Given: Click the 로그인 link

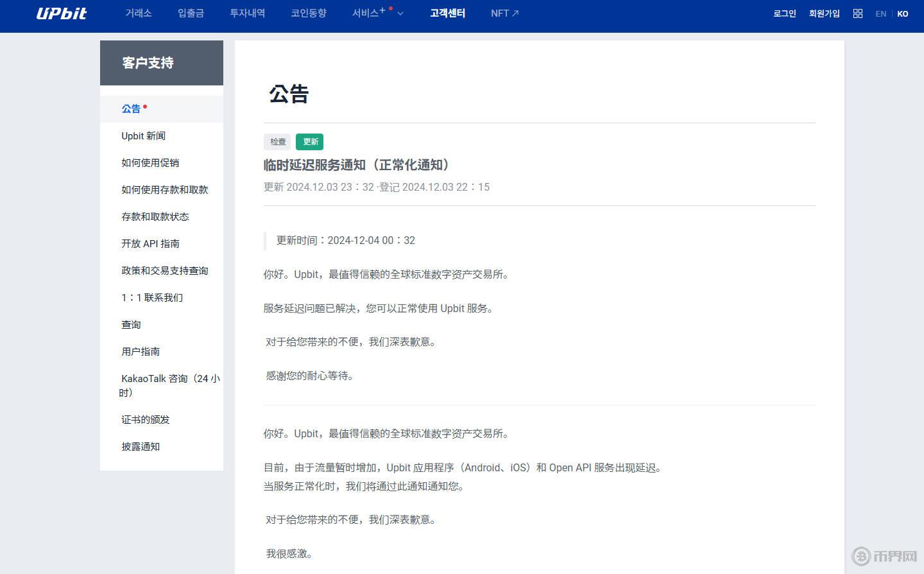Looking at the screenshot, I should [x=784, y=13].
